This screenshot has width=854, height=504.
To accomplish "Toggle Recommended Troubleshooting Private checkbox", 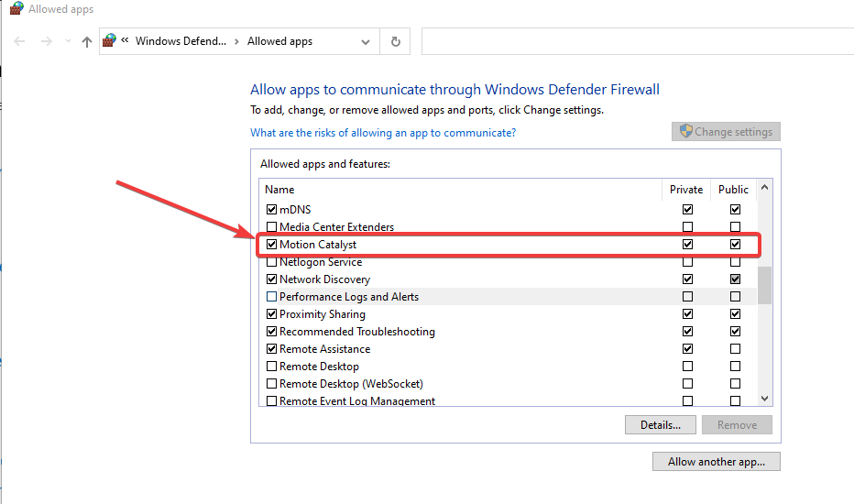I will [688, 332].
